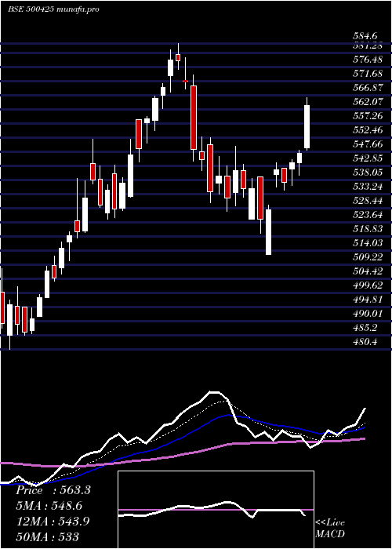
Task: Click the '5MA : 548.6' readout
Action: pos(49,506)
